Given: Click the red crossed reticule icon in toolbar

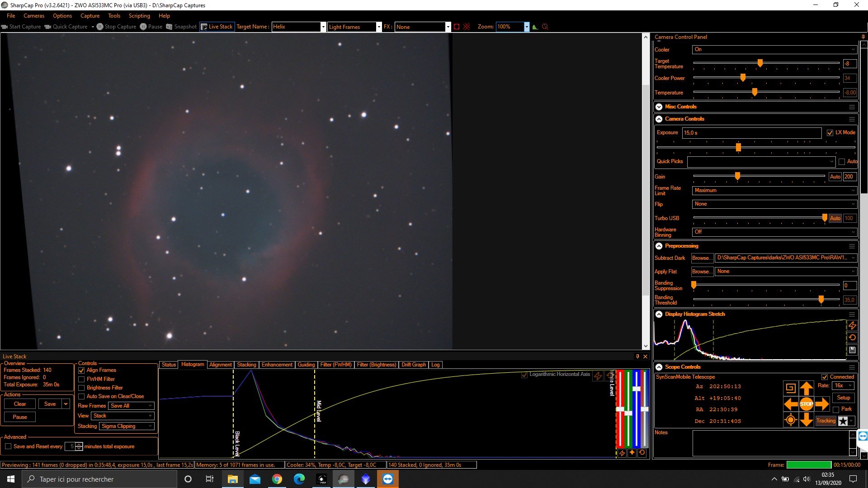Looking at the screenshot, I should tap(467, 27).
